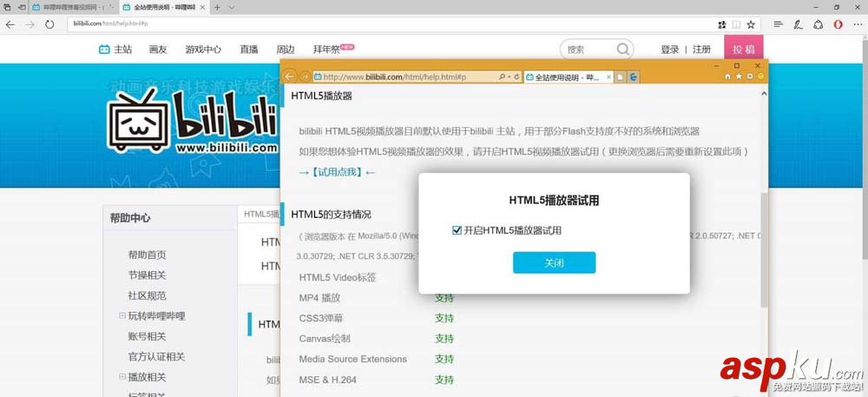Click IE address bar refresh icon
868x397 pixels.
point(516,77)
